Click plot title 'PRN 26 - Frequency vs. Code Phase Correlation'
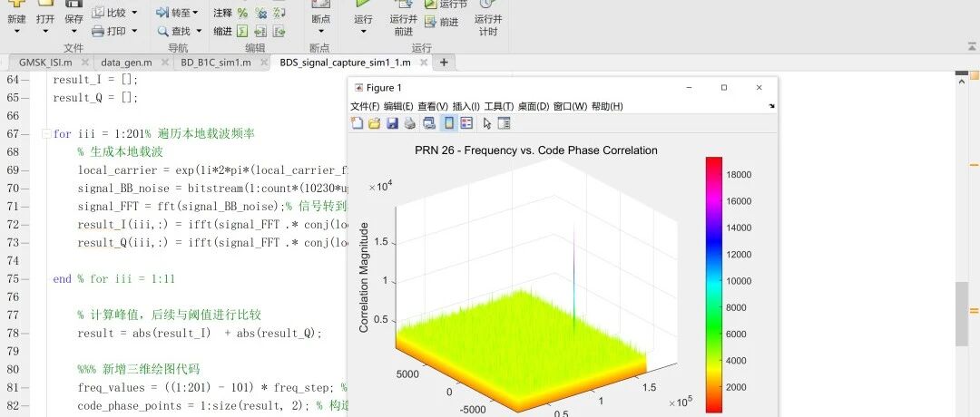 pos(535,150)
